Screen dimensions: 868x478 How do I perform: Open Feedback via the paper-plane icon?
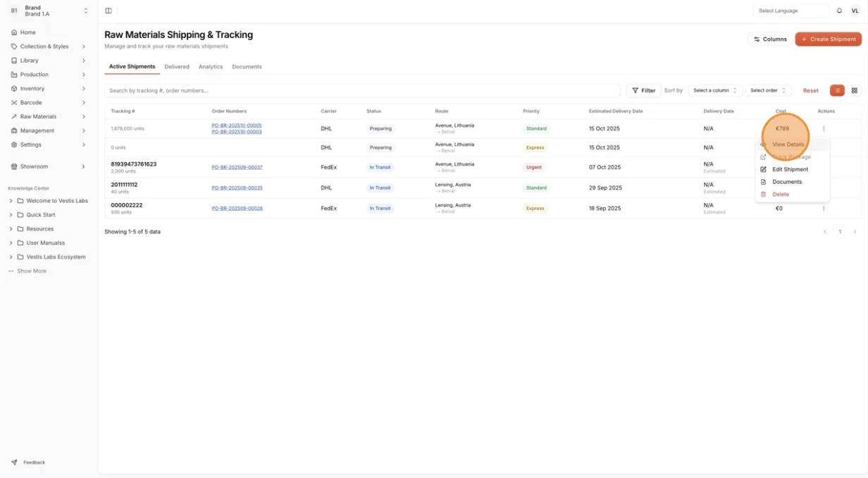14,462
